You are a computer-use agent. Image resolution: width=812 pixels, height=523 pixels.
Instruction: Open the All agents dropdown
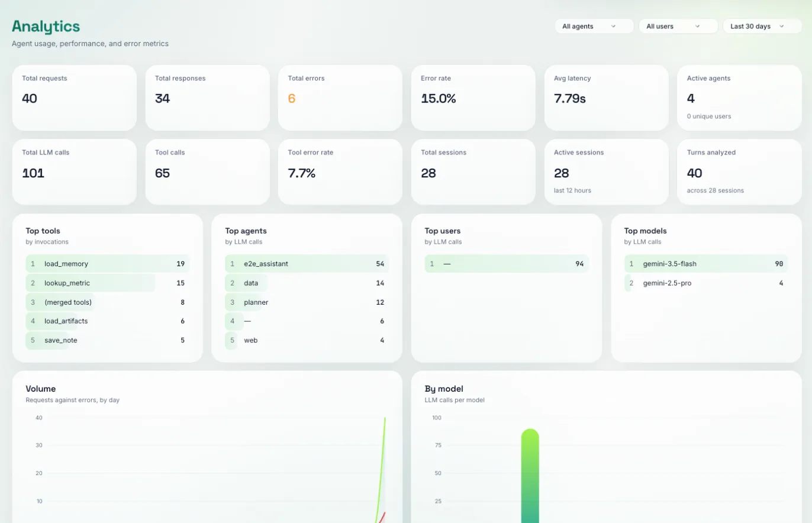(x=594, y=26)
